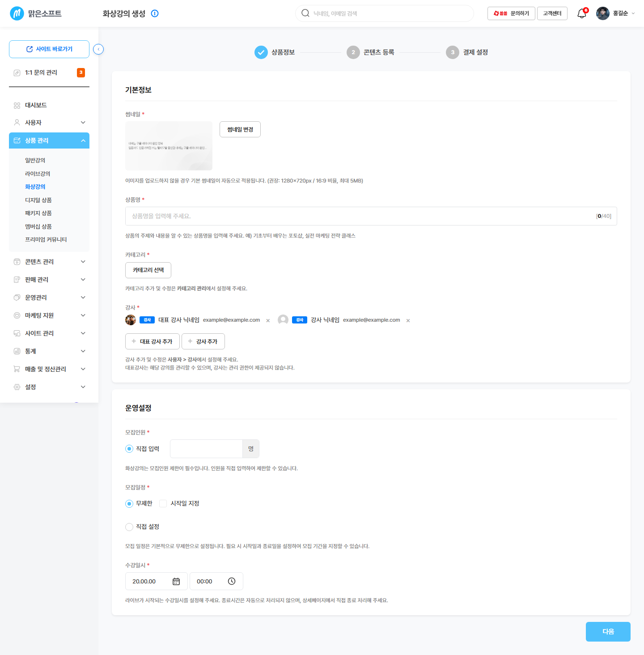Open the 고객센터 button
This screenshot has width=644, height=655.
click(552, 13)
